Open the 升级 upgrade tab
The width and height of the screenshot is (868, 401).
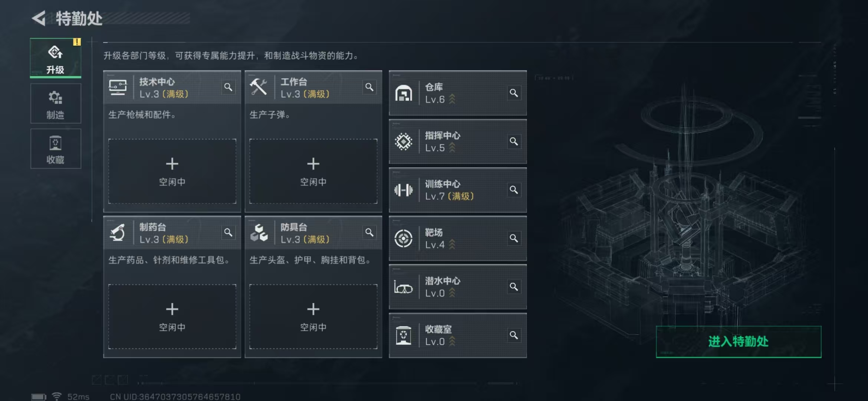click(x=56, y=58)
